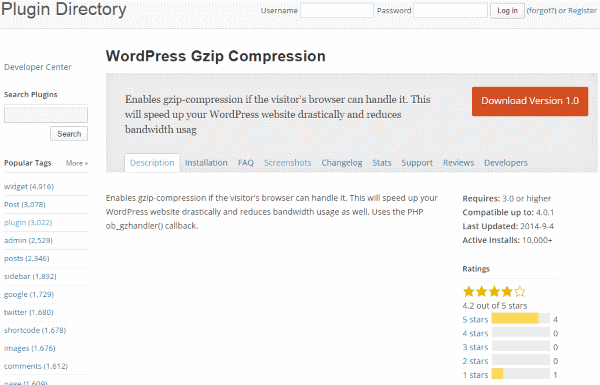Switch to the Screenshots tab

[287, 163]
